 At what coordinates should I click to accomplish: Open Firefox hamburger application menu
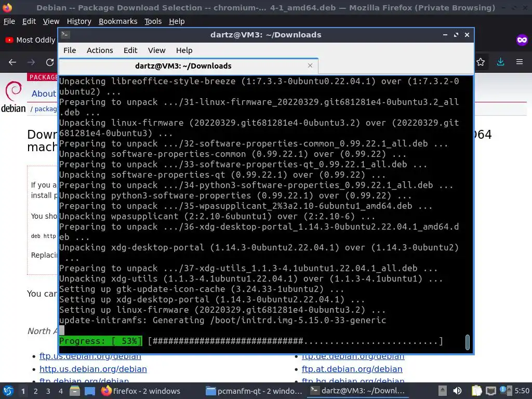(x=520, y=62)
